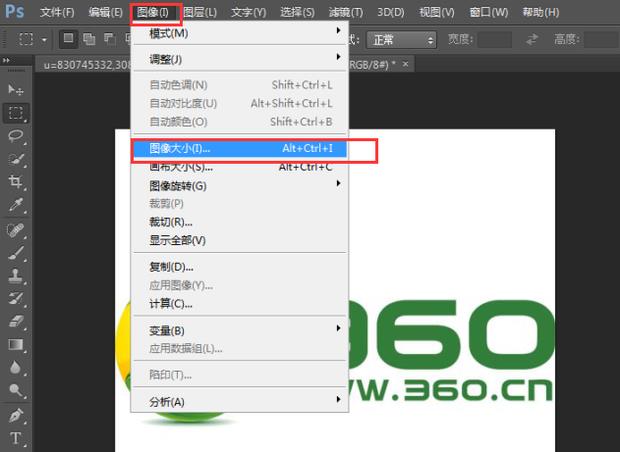Open the 选择(S) menu

[297, 12]
